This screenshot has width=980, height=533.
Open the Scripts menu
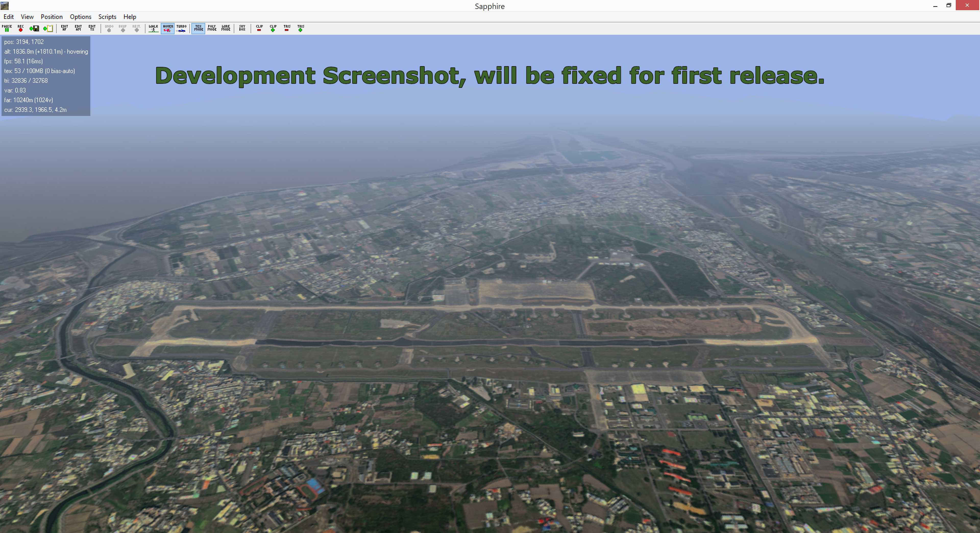pos(107,17)
